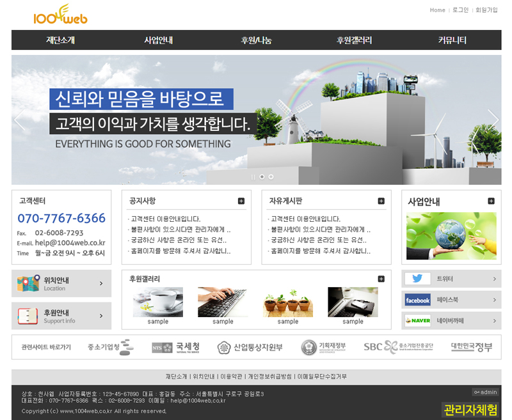Open 위치안내 location map button
Screen dimensions: 512x420
point(61,283)
